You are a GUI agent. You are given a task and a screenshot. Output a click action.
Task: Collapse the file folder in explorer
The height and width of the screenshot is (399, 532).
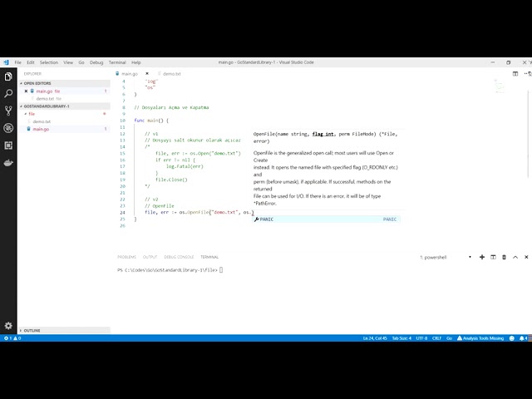pyautogui.click(x=64, y=114)
